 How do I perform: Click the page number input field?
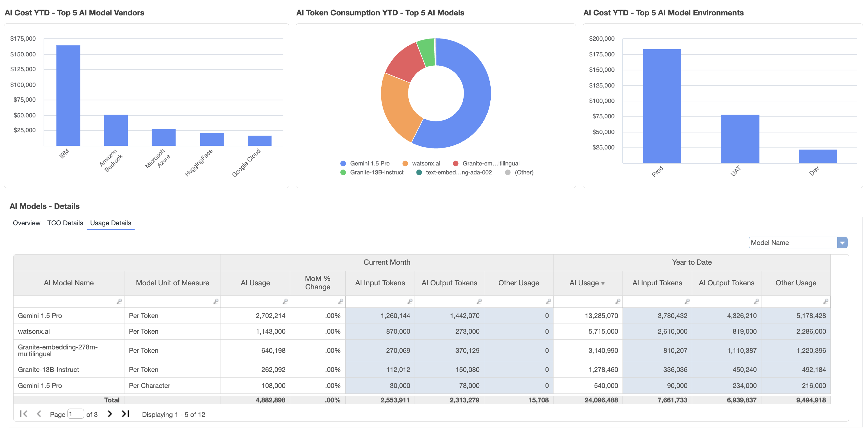tap(75, 414)
